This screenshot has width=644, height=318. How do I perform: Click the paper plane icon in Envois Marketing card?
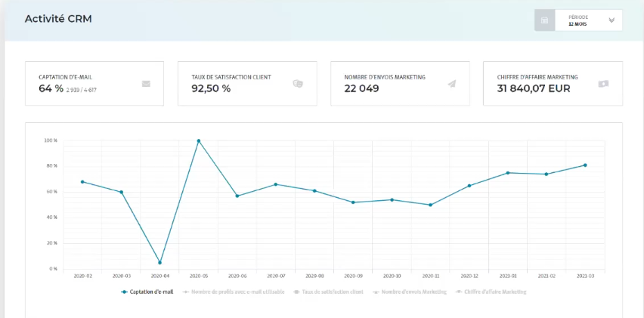[x=451, y=84]
